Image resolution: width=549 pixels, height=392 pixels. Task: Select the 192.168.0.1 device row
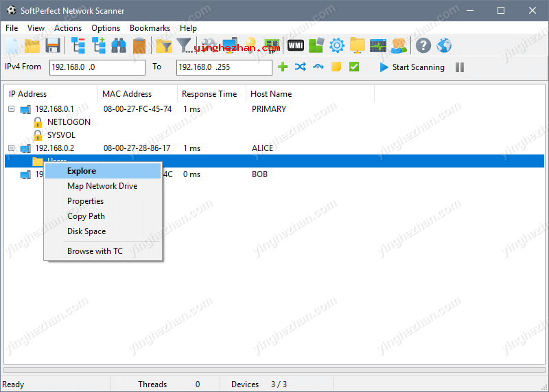(274, 109)
